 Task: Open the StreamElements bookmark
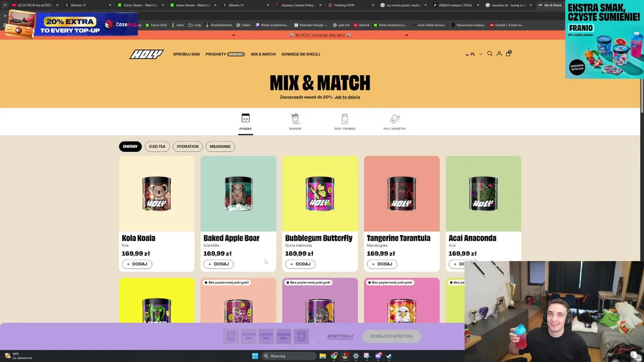pyautogui.click(x=219, y=25)
